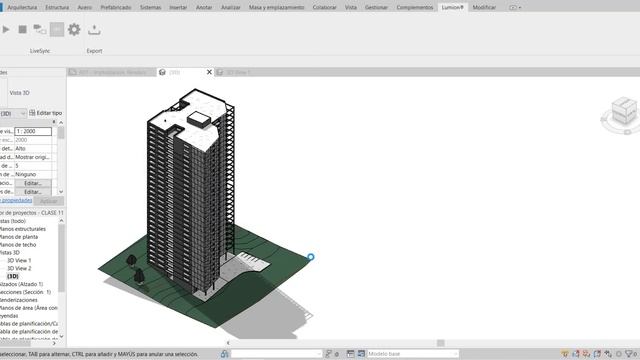This screenshot has height=360, width=640.
Task: Select Alzados (Alzado 1) in project browser
Action: 21,284
